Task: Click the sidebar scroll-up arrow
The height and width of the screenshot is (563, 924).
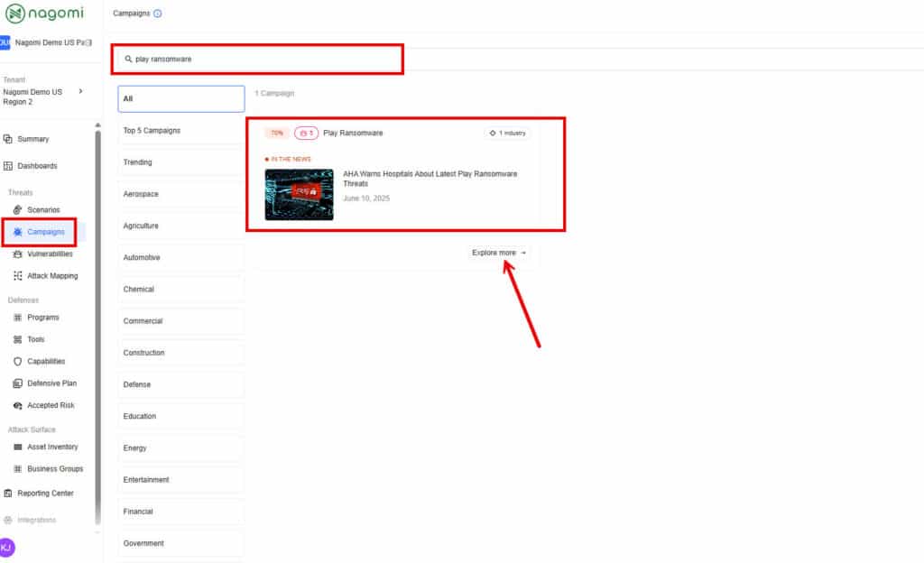Action: tap(97, 125)
